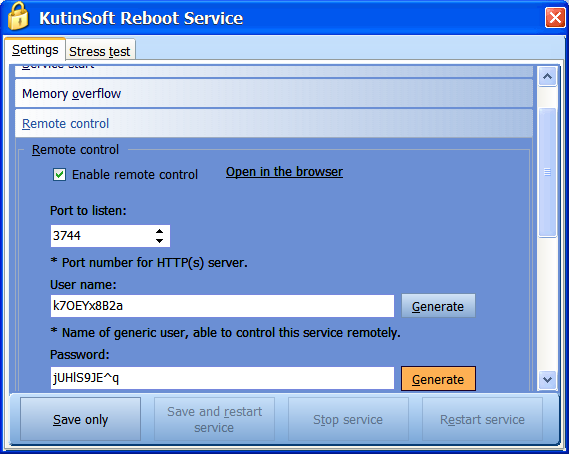Uncheck Enable remote control checkbox
This screenshot has height=454, width=569.
60,175
